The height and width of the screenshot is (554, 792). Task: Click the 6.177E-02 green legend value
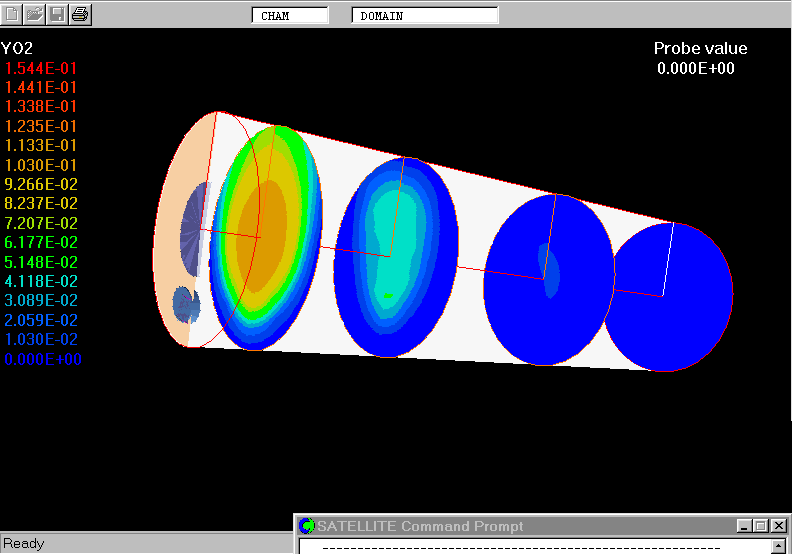click(x=41, y=243)
